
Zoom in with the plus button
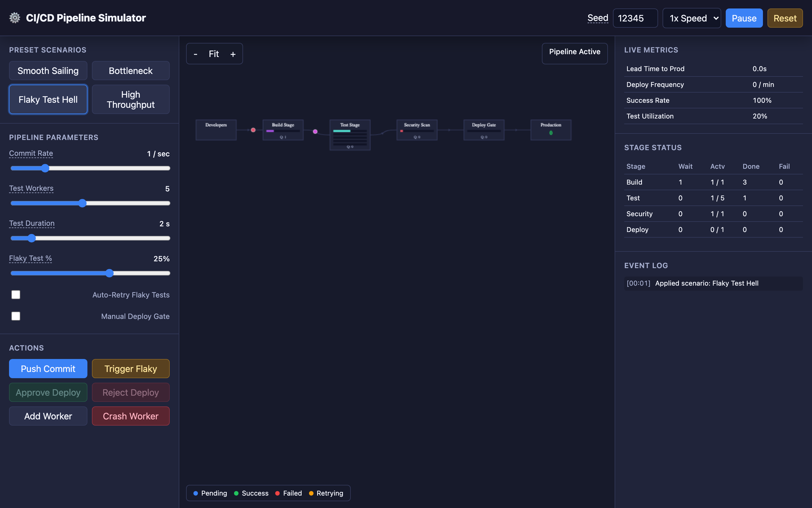(x=233, y=54)
